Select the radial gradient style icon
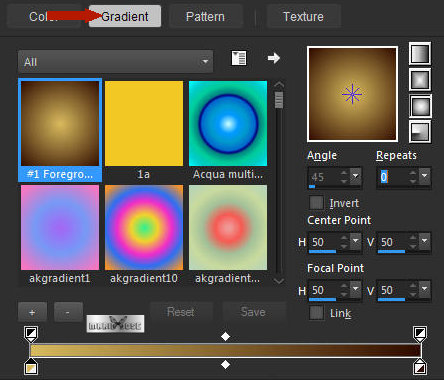 point(420,132)
